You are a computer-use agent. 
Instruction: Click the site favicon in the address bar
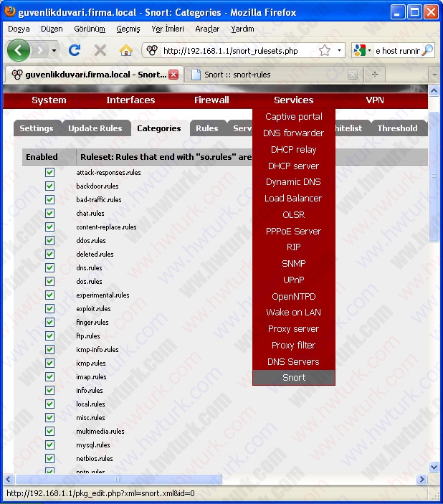click(152, 50)
